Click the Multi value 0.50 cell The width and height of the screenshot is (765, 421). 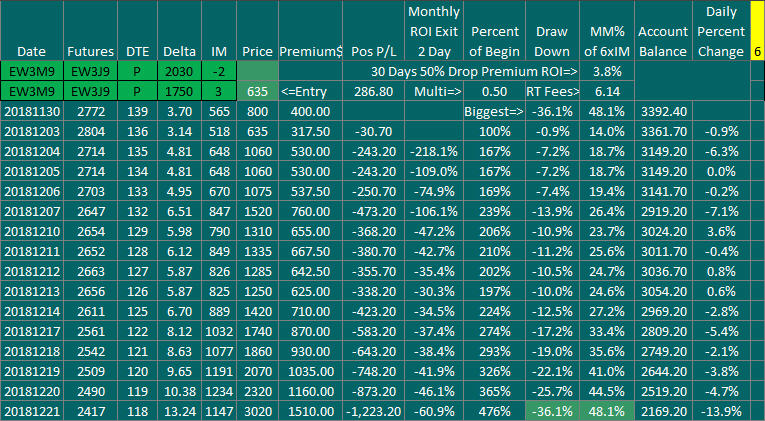coord(494,91)
